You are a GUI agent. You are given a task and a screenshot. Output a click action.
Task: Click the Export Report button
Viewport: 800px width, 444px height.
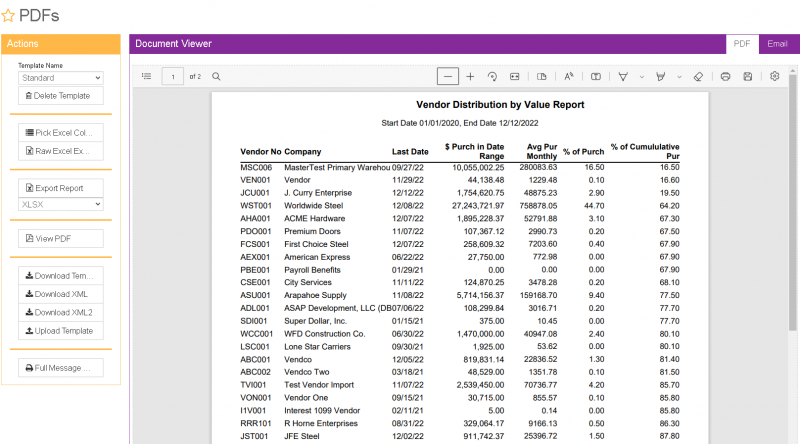(61, 187)
